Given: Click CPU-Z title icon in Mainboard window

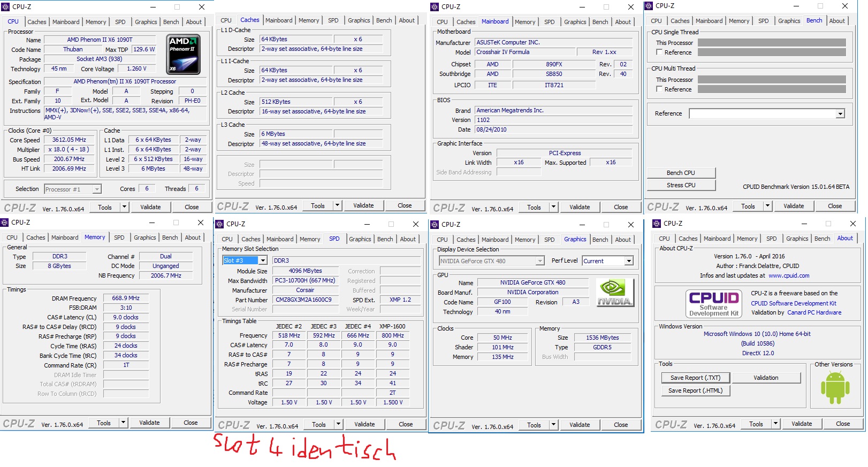Looking at the screenshot, I should [435, 7].
